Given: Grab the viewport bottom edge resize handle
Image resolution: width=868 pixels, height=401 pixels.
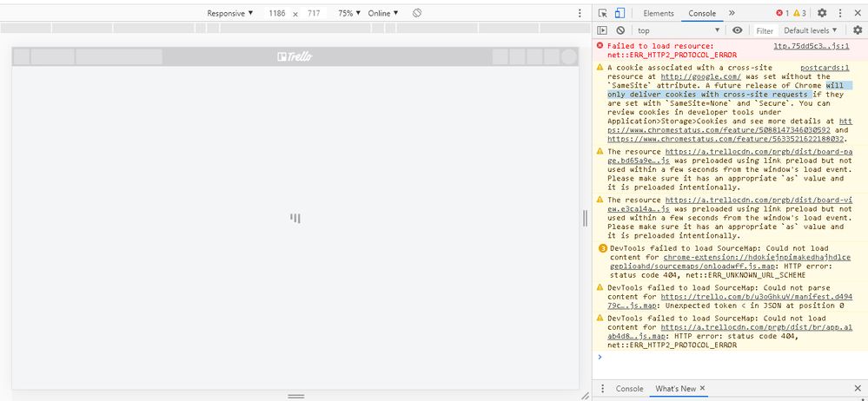Looking at the screenshot, I should click(295, 396).
